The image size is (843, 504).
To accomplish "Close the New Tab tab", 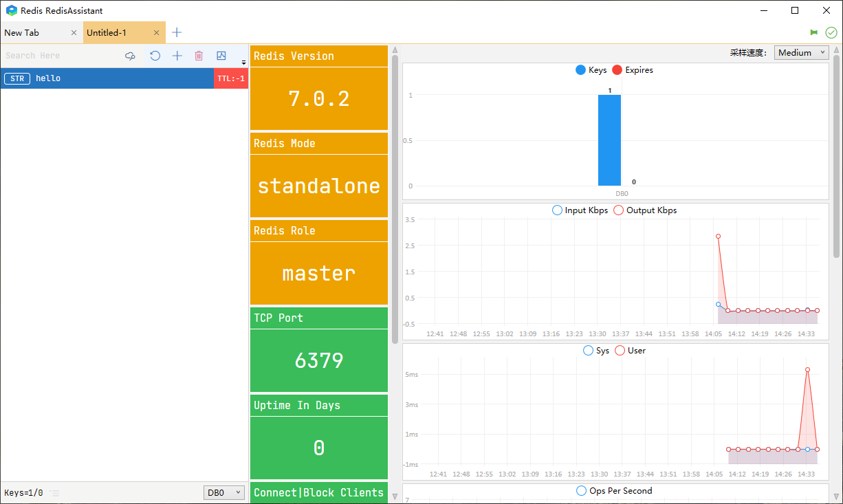I will click(74, 32).
